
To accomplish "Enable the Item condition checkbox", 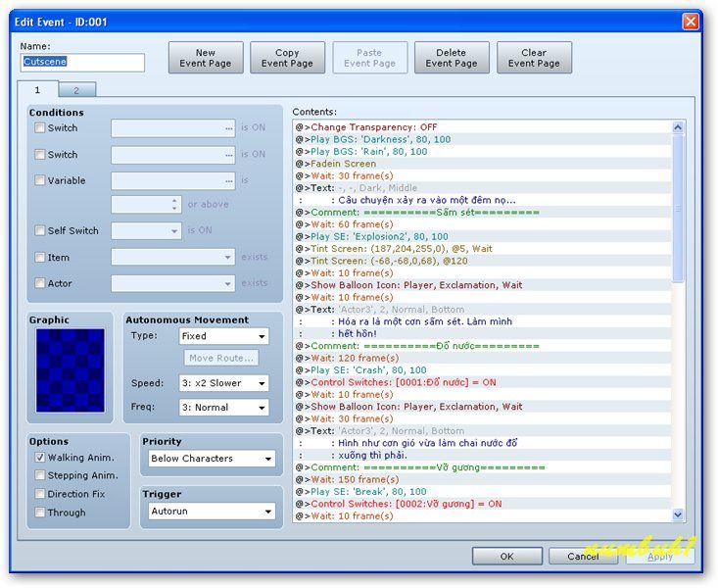I will coord(40,257).
